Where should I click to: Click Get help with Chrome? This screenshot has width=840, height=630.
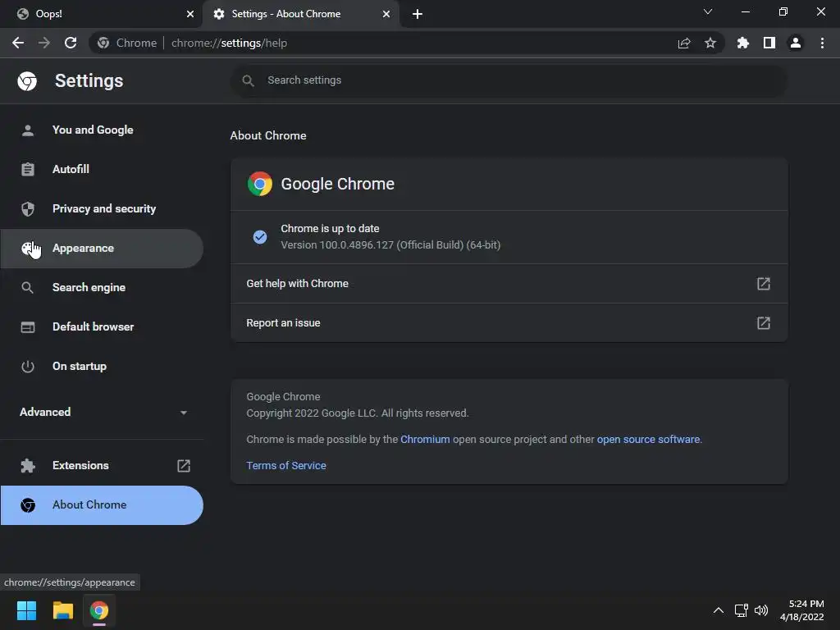point(509,283)
